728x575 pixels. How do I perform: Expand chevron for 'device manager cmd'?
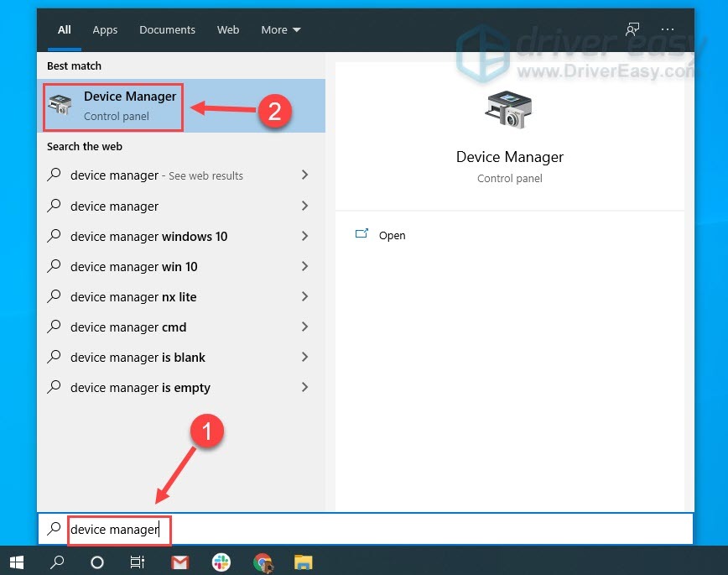pos(304,327)
